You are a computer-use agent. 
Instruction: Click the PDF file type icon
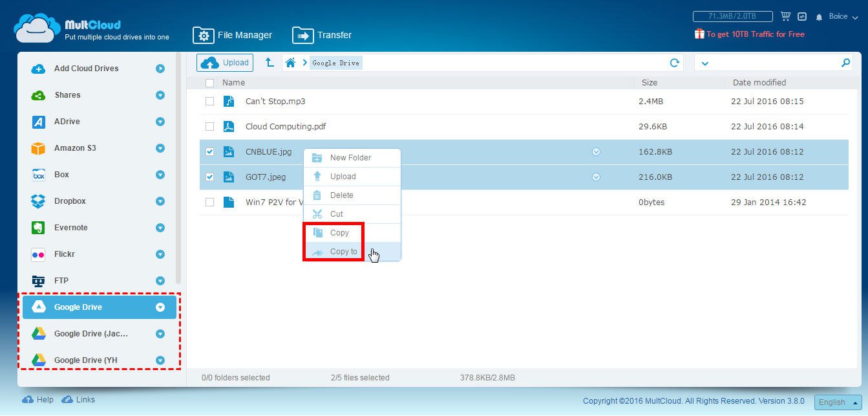pyautogui.click(x=229, y=127)
